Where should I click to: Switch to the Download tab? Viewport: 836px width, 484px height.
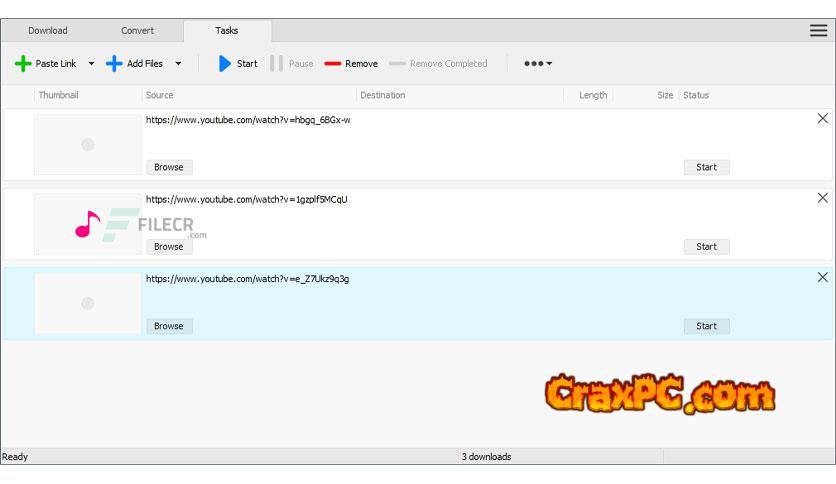[47, 31]
